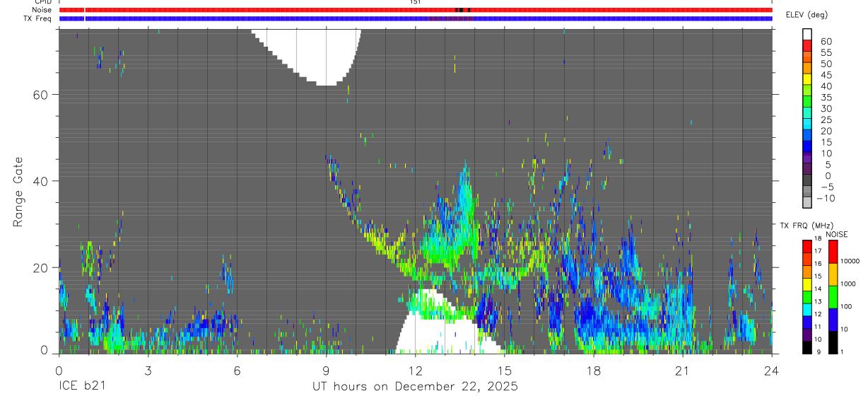The height and width of the screenshot is (401, 868).
Task: Click Range Gate axis tick label "20"
Action: click(39, 267)
